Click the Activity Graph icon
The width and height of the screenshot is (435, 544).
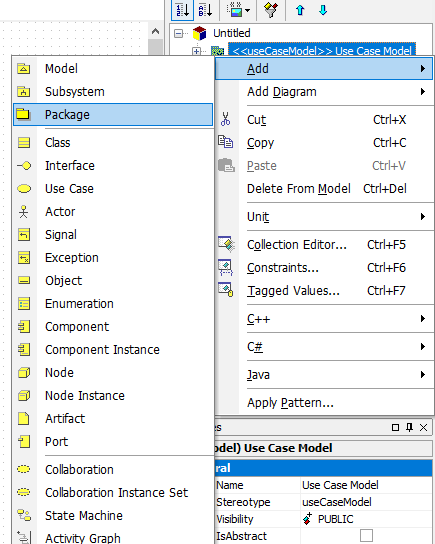click(x=24, y=537)
